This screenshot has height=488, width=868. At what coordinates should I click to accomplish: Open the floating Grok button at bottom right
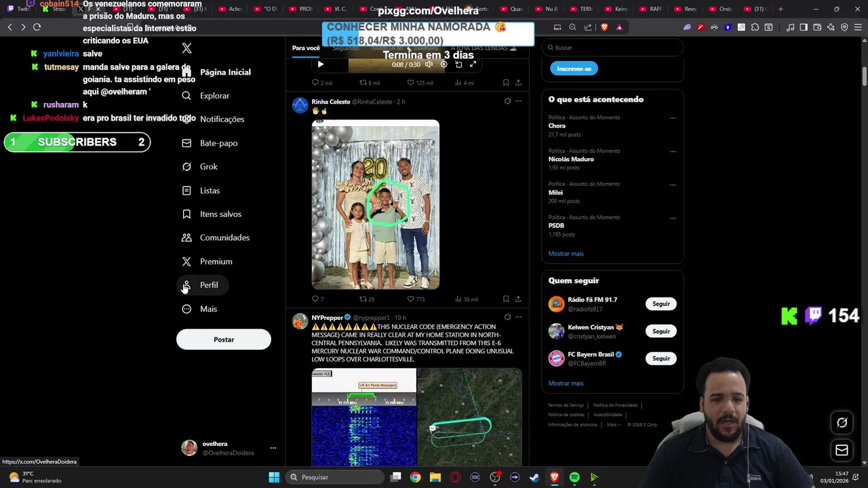tap(842, 423)
